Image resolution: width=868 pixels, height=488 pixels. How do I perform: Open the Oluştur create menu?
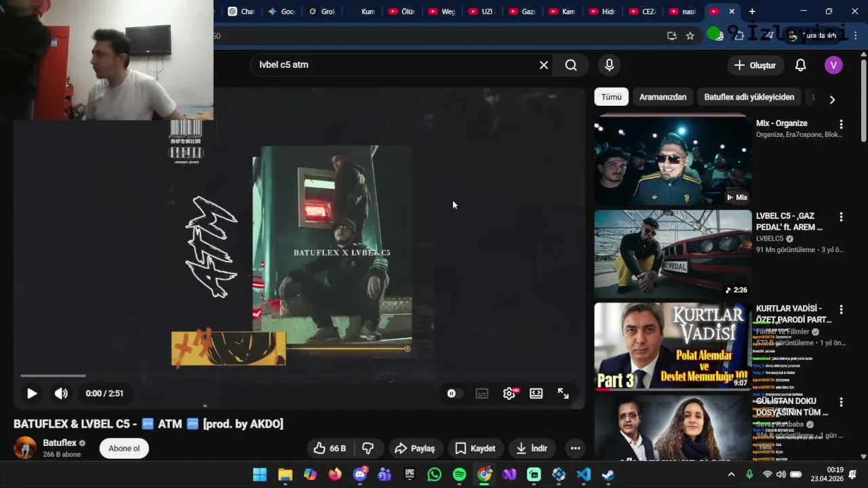point(755,65)
